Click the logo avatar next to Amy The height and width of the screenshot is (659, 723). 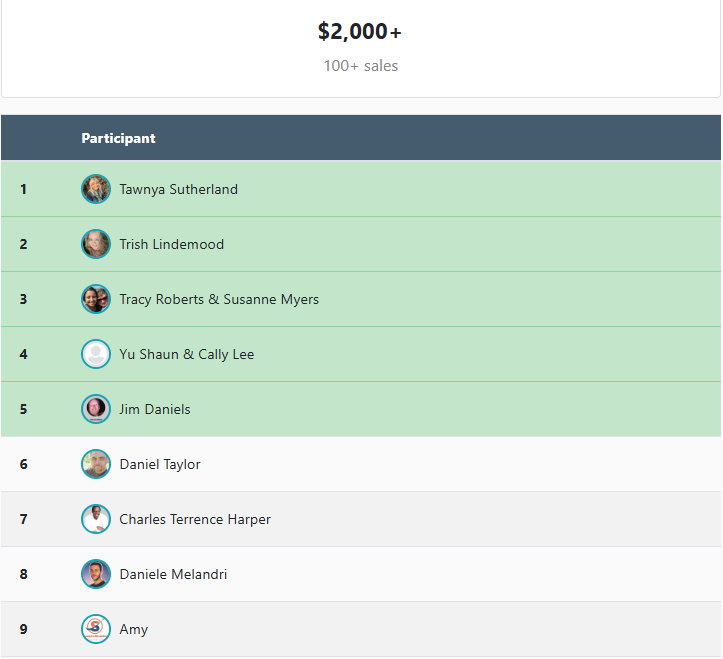coord(96,629)
